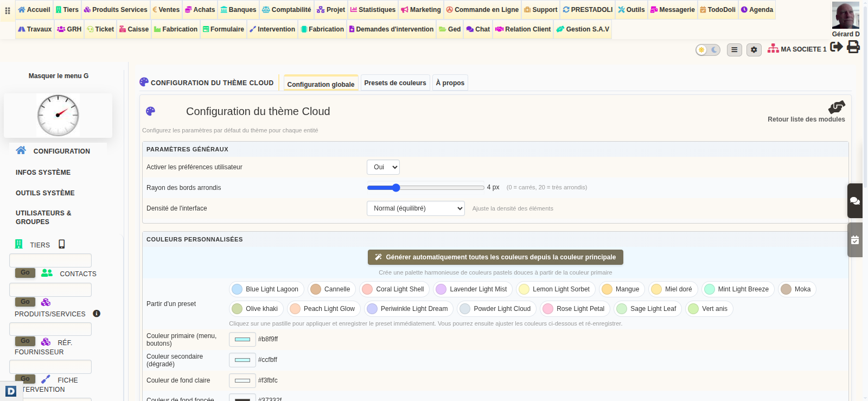Viewport: 868px width, 401px height.
Task: Click the handshake icon for modules list
Action: 837,107
